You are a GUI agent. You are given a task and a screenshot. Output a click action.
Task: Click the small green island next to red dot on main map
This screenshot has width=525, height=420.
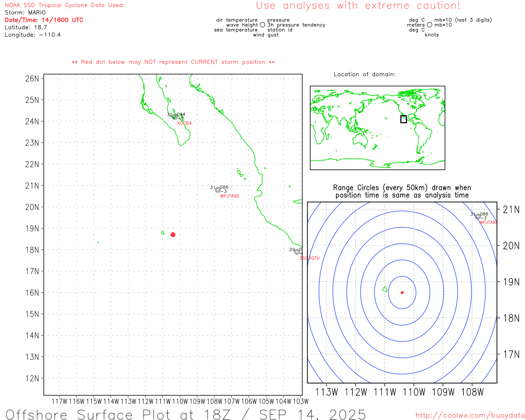[163, 233]
